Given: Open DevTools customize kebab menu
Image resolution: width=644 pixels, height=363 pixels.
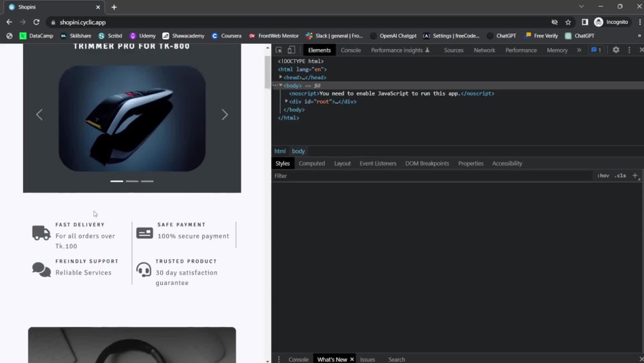Looking at the screenshot, I should click(629, 50).
